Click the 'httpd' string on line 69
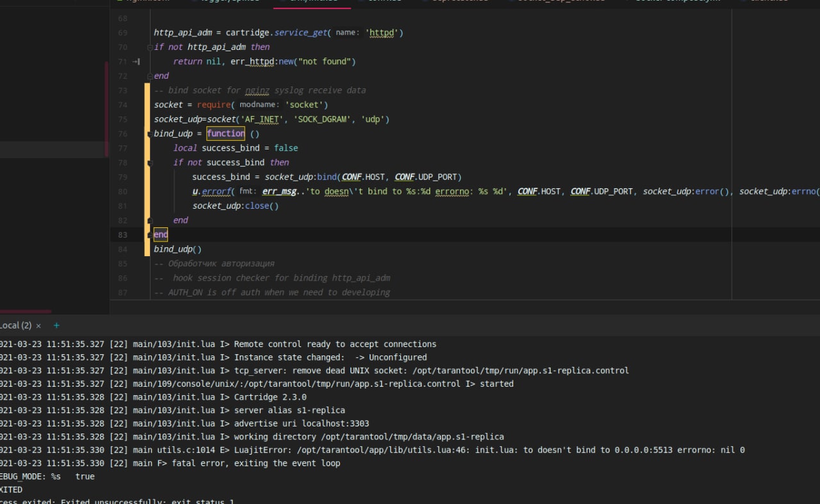Screen dimensions: 820x504 coord(382,33)
